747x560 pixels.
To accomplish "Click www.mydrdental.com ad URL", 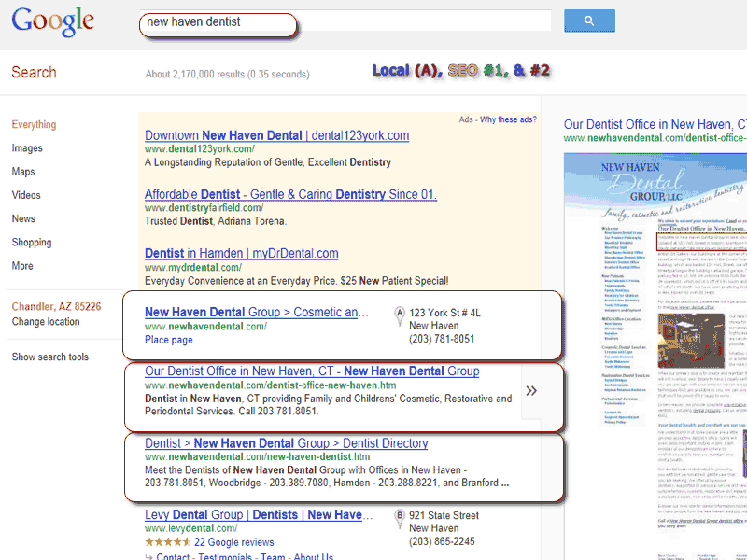I will (193, 267).
